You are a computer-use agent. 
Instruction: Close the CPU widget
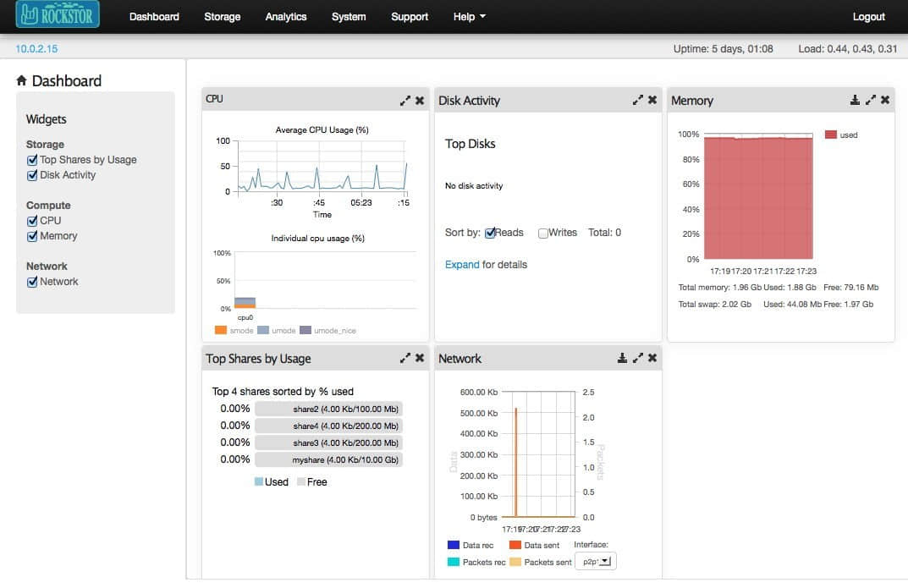(420, 101)
